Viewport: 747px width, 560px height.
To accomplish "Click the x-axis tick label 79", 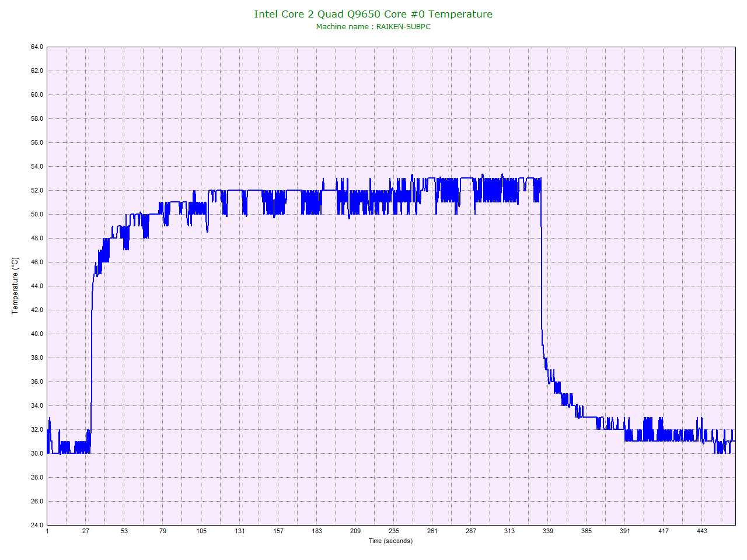I will coord(163,531).
